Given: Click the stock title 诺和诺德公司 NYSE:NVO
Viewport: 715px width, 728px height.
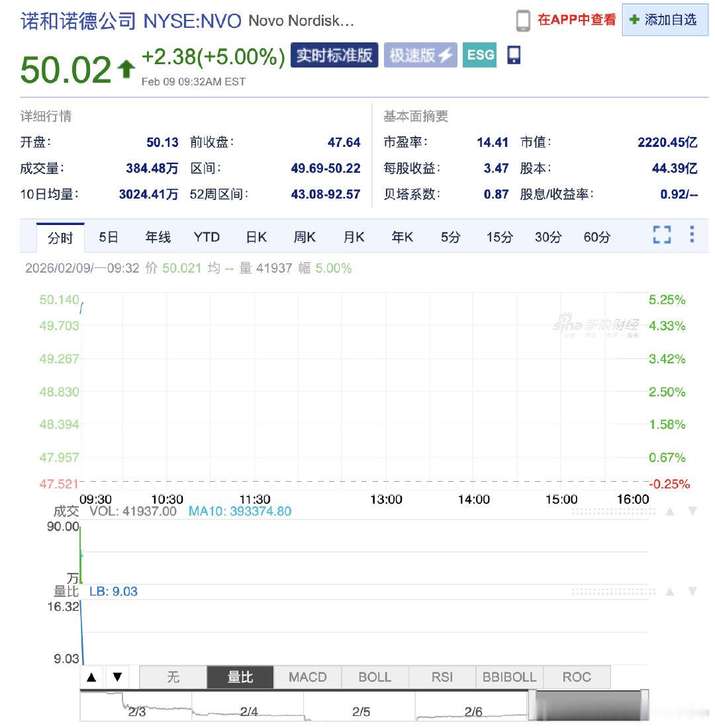Looking at the screenshot, I should pos(130,21).
